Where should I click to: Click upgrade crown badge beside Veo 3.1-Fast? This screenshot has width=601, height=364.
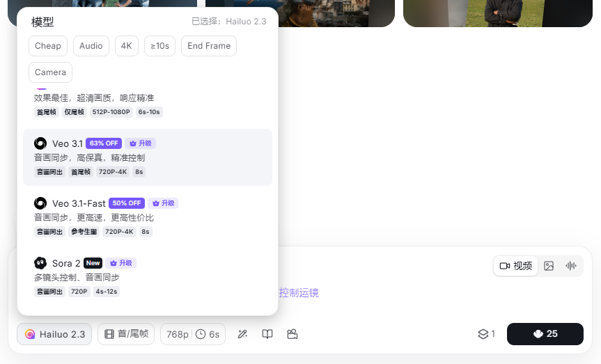(163, 203)
